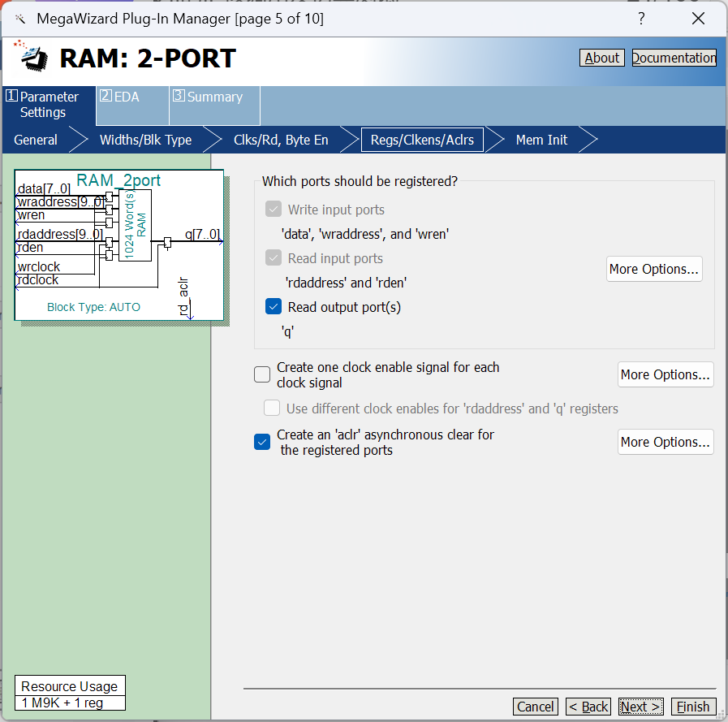728x722 pixels.
Task: Toggle different clock enables for rdaddress and q
Action: tap(272, 408)
